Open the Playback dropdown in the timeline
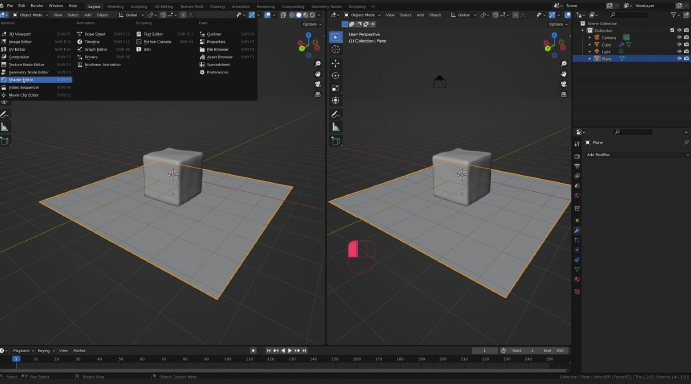Viewport: 691px width, 384px height. 23,350
